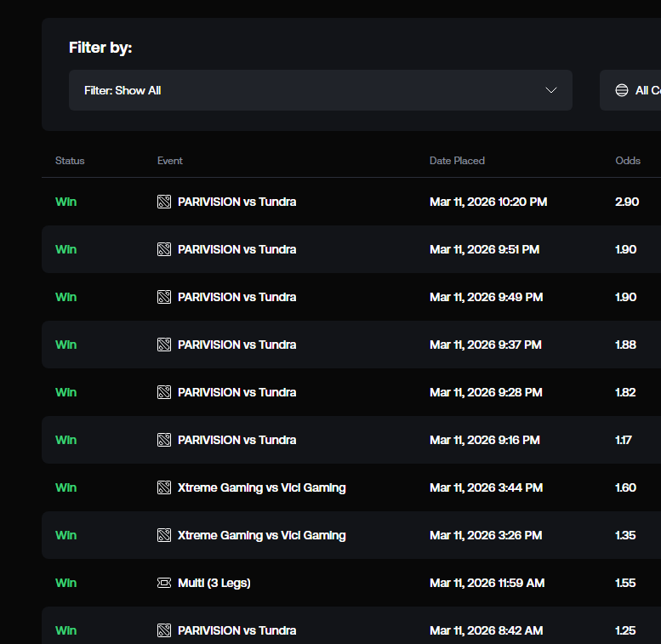This screenshot has width=661, height=644.
Task: Open PARIVISION vs Tundra bet placed 9:49 PM
Action: tap(236, 297)
